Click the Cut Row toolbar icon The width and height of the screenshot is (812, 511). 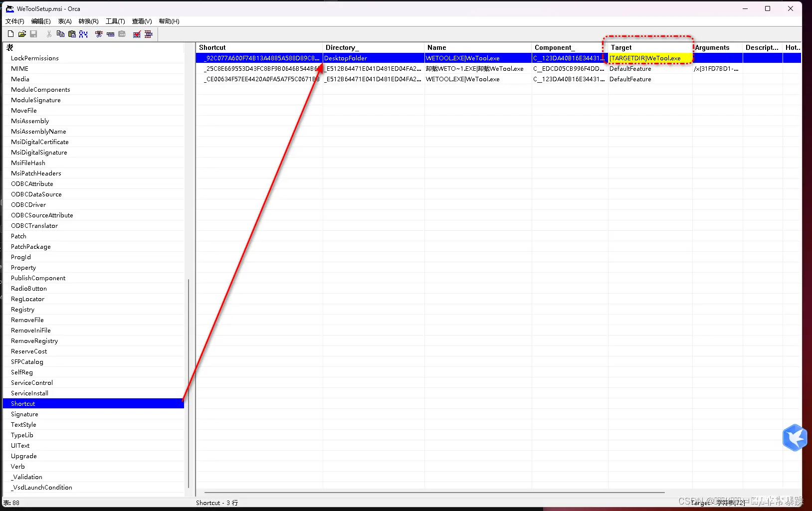click(x=99, y=34)
